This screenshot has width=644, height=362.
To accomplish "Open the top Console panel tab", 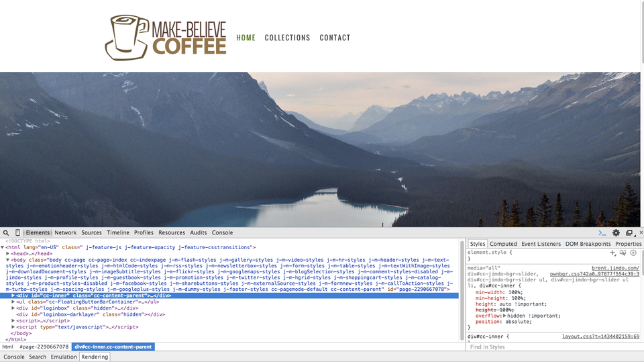I will click(x=222, y=232).
